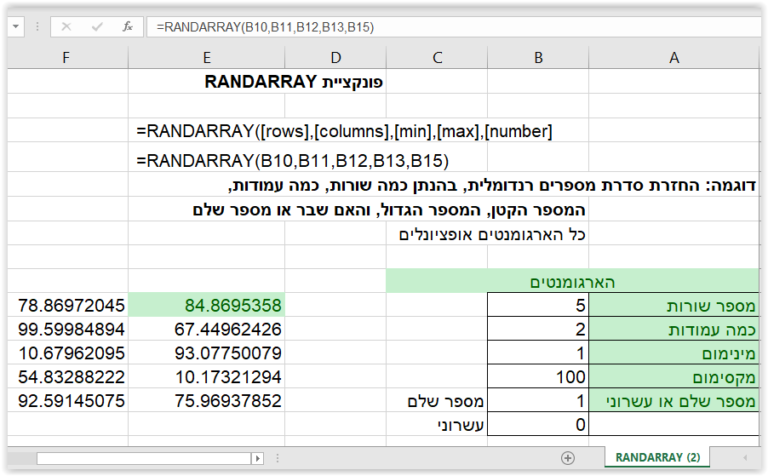Viewport: 768px width, 476px height.
Task: Click the description line המספר הקטן, המספר הגדול
Action: pos(389,210)
